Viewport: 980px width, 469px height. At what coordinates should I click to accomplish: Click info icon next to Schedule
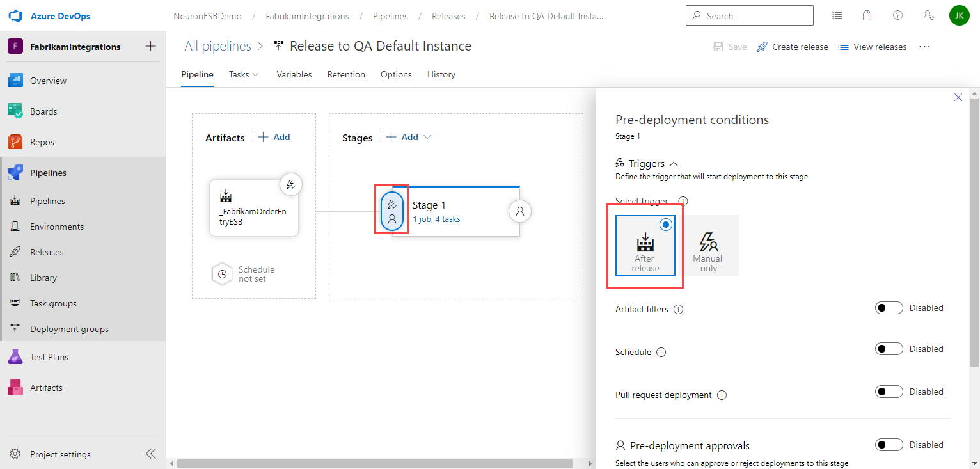point(661,352)
